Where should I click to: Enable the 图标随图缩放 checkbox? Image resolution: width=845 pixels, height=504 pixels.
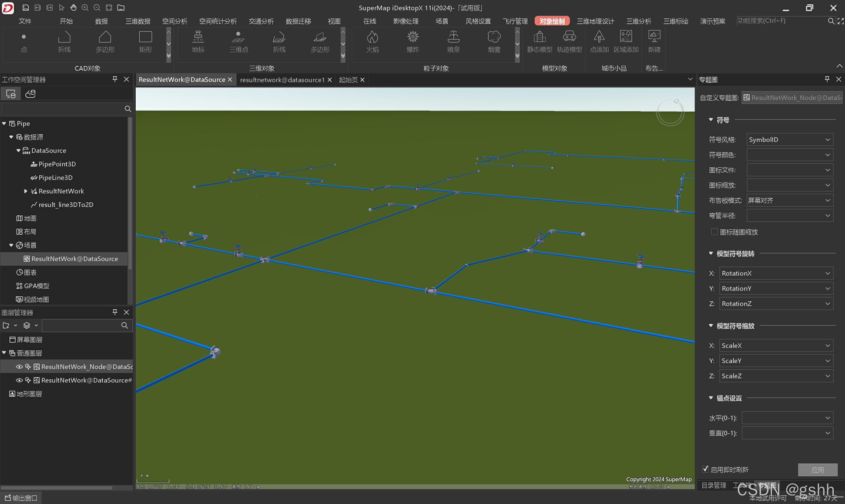pos(714,232)
